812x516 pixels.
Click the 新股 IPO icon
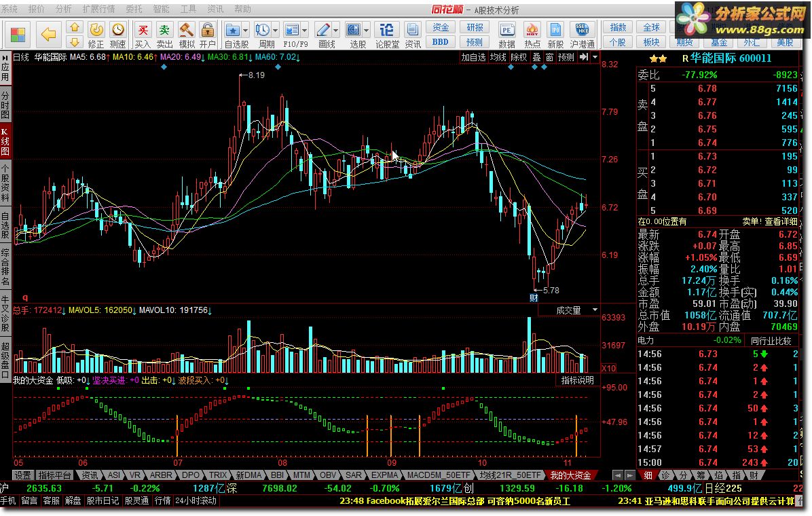coord(555,35)
